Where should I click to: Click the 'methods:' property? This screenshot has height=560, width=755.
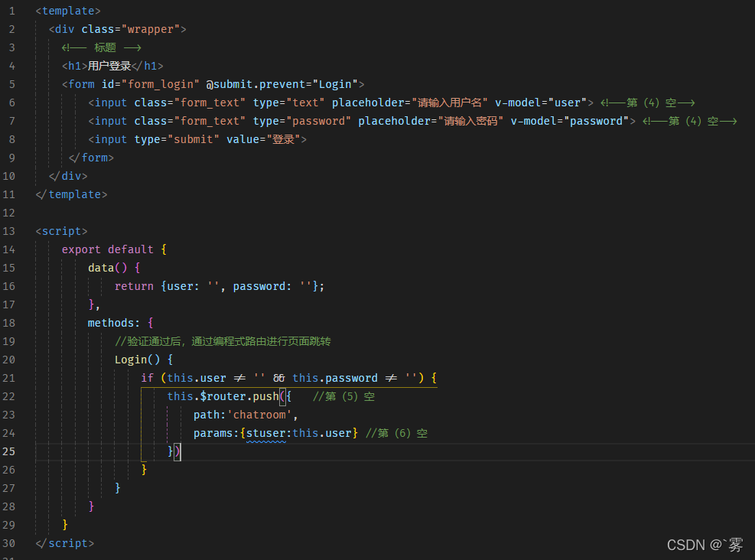[114, 323]
